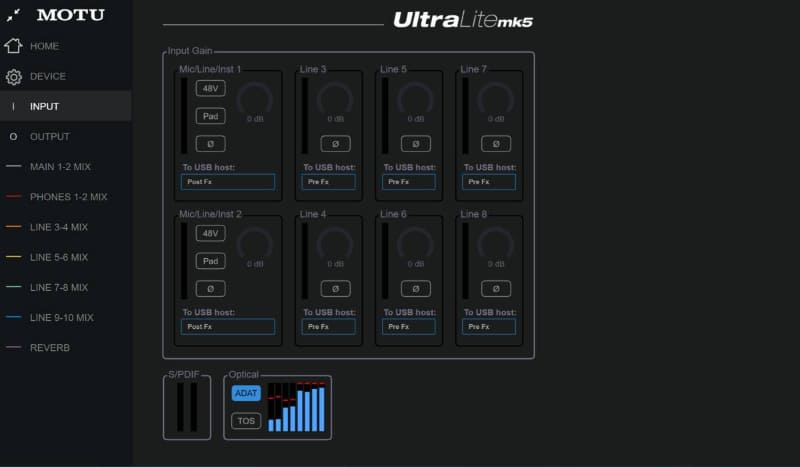Open To USB host dropdown for Line 5
Screen dimensions: 800x467
[x=409, y=182]
